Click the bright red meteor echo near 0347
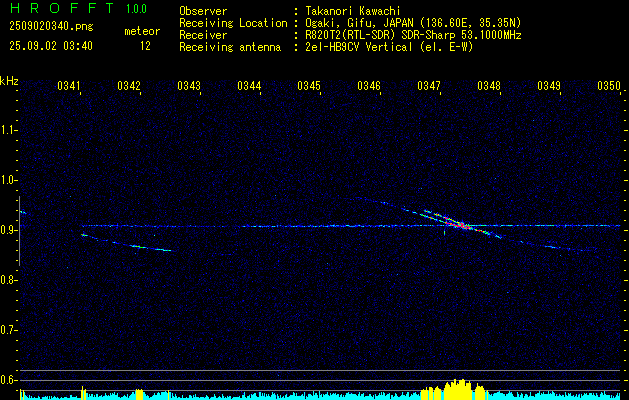 pos(459,224)
